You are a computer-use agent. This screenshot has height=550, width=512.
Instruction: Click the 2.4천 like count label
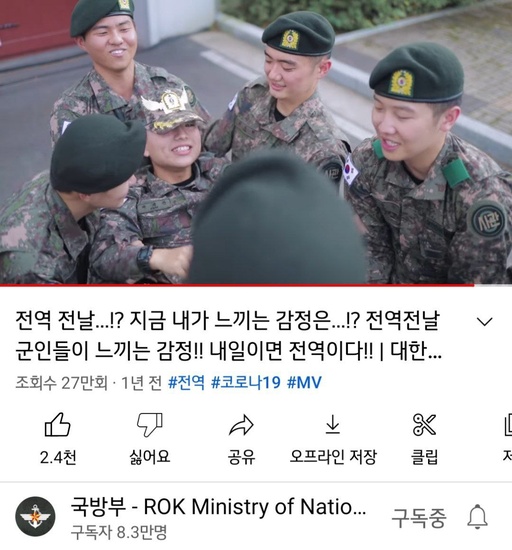[58, 457]
